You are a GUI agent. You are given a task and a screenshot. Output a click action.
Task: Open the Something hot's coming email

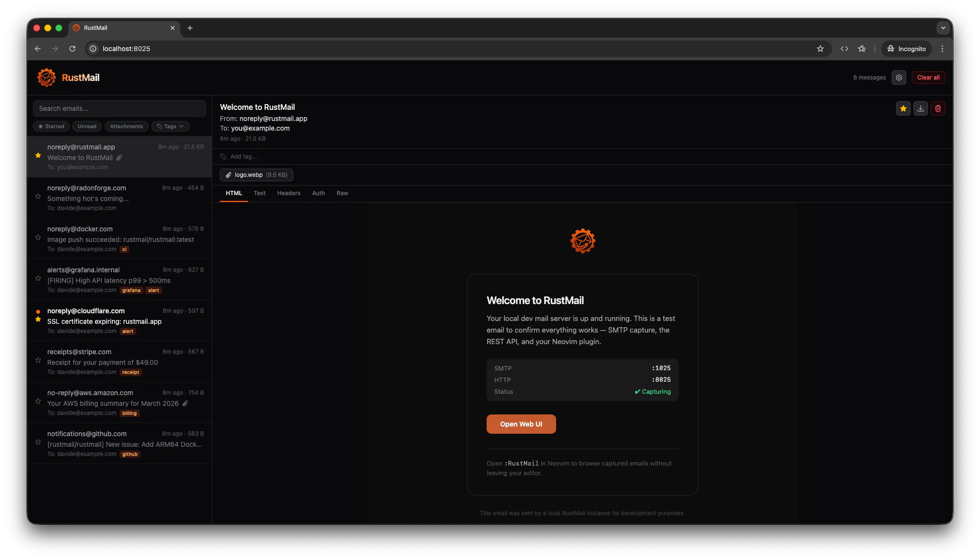(120, 198)
